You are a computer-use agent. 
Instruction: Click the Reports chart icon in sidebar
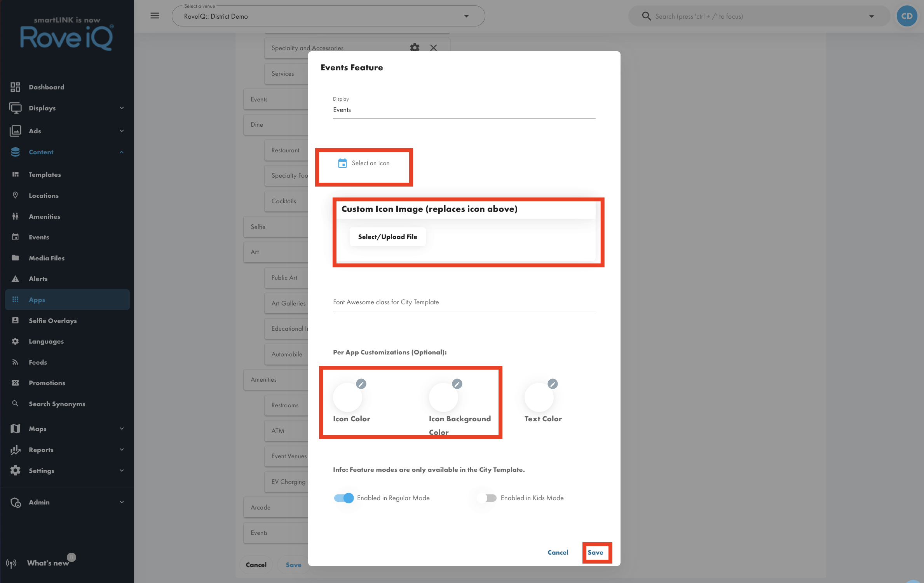[x=15, y=450]
